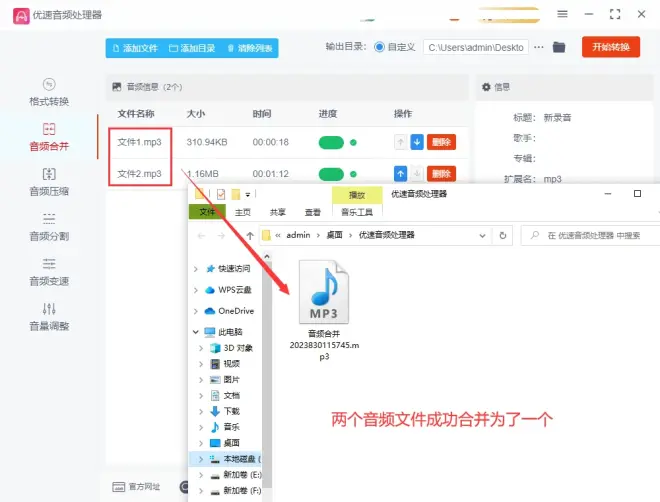Expand WPS云盘 in the Explorer tree

click(196, 290)
